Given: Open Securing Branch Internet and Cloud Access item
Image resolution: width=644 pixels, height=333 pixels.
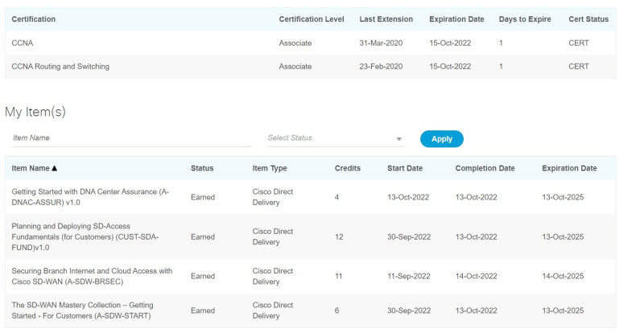Looking at the screenshot, I should pos(92,277).
